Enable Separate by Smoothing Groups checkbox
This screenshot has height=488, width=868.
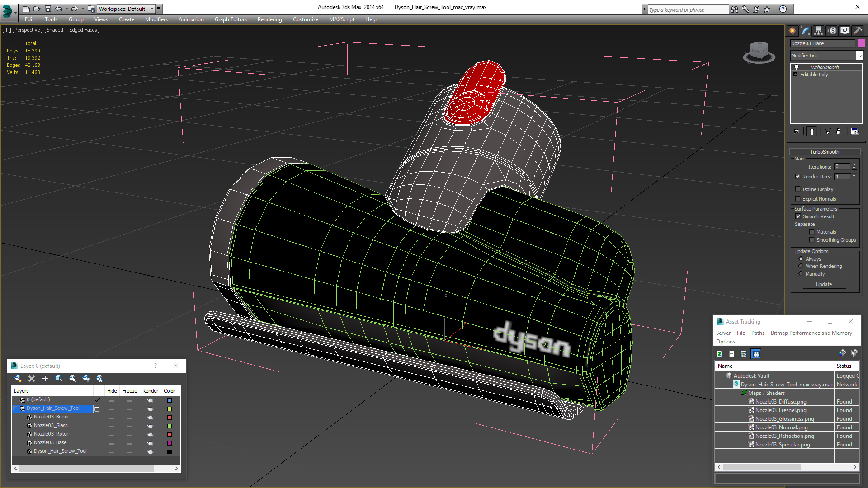point(811,240)
